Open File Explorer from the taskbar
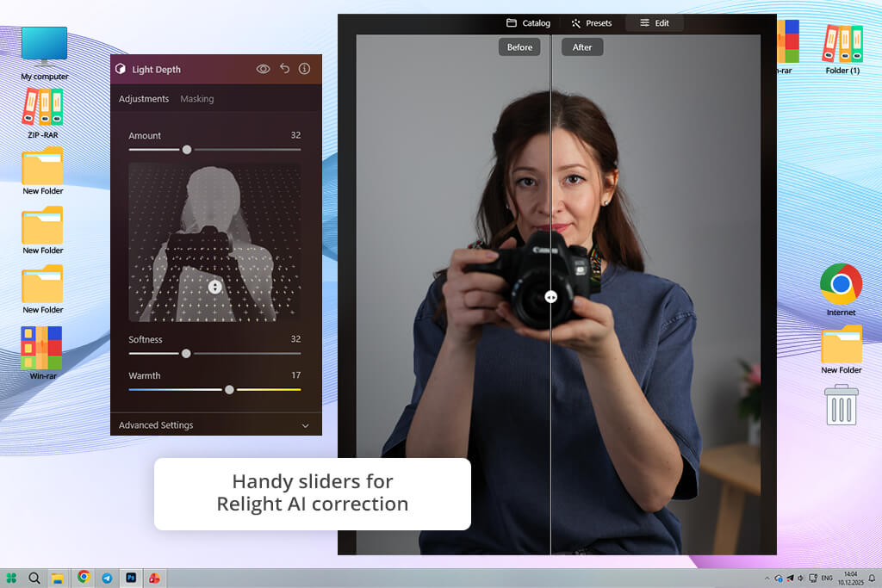Viewport: 882px width, 588px height. pos(58,579)
